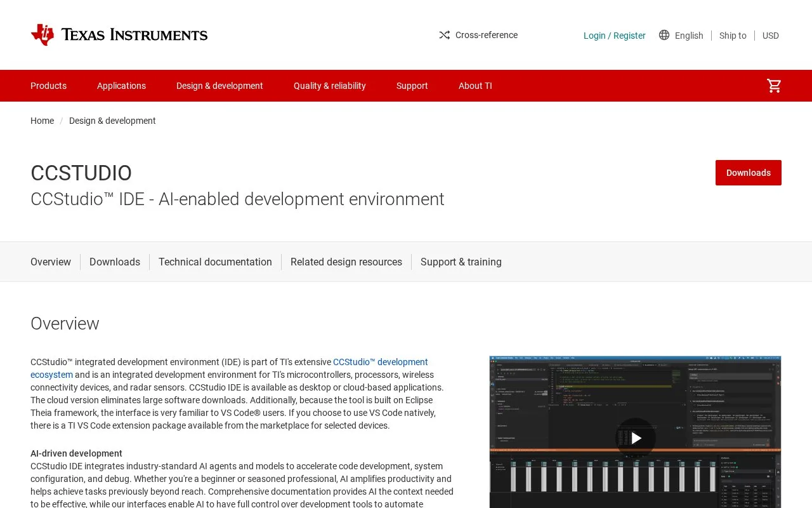Open the About TI menu

click(475, 86)
